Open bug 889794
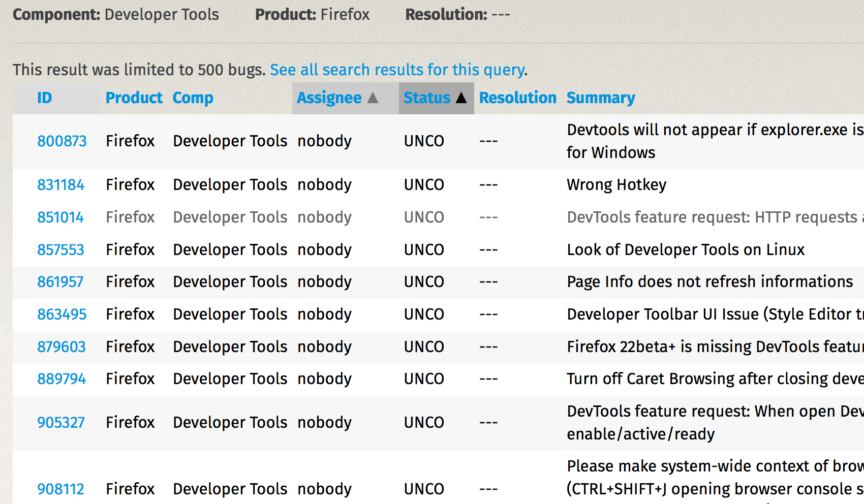The width and height of the screenshot is (864, 504). pyautogui.click(x=61, y=379)
